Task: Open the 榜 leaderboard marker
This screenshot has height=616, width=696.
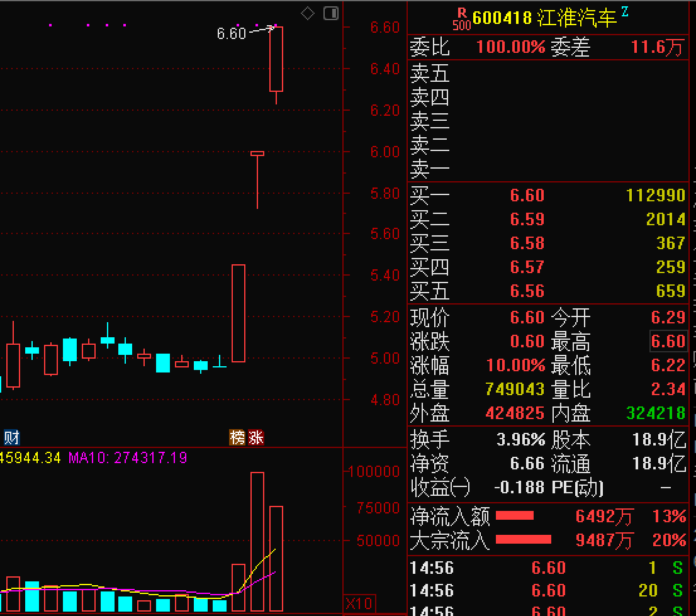Action: tap(237, 437)
